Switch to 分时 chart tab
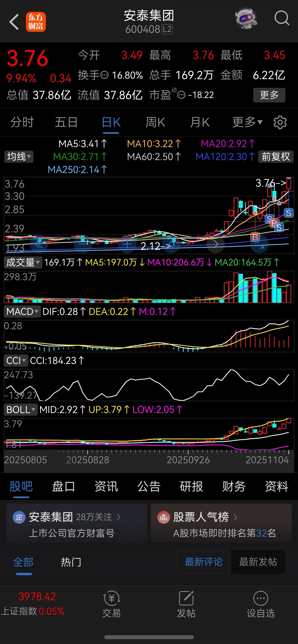The width and height of the screenshot is (298, 644). 22,122
